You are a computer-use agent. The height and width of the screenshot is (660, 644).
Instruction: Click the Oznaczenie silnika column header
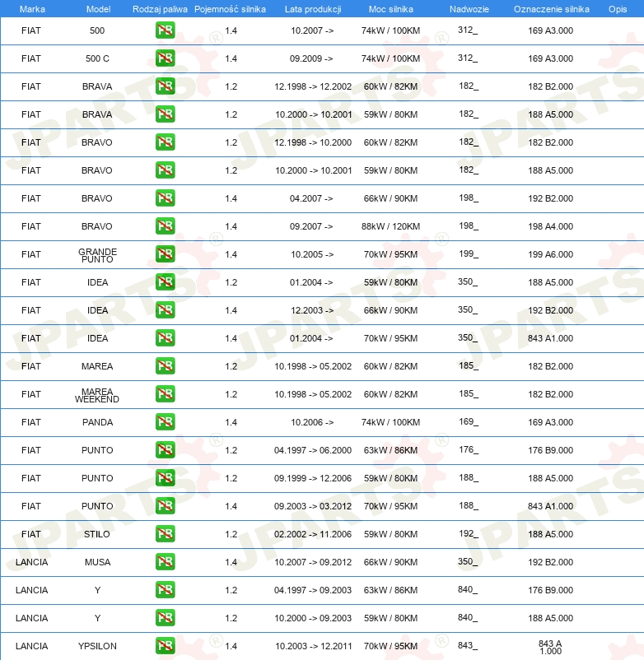pyautogui.click(x=551, y=9)
